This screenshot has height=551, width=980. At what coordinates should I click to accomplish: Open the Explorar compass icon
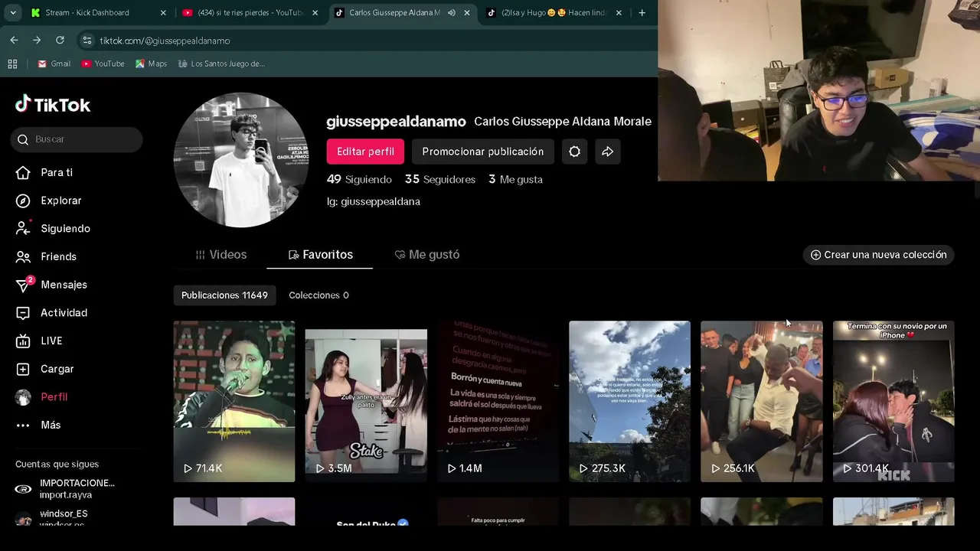(x=23, y=201)
